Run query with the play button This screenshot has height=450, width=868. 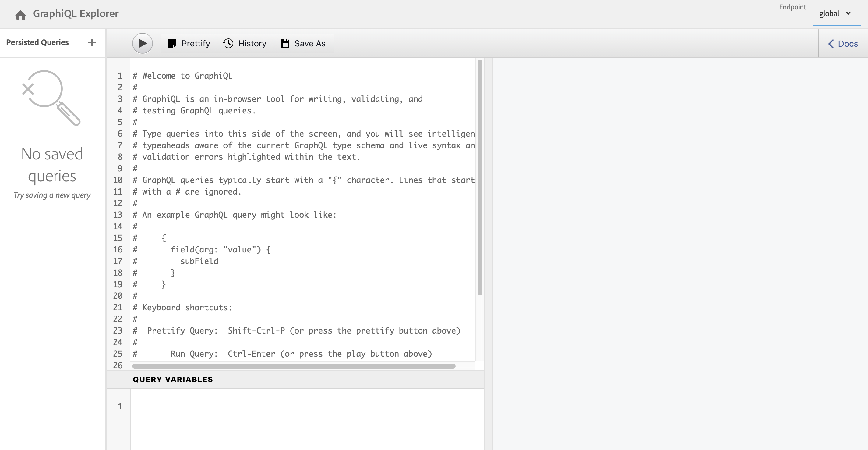(142, 43)
